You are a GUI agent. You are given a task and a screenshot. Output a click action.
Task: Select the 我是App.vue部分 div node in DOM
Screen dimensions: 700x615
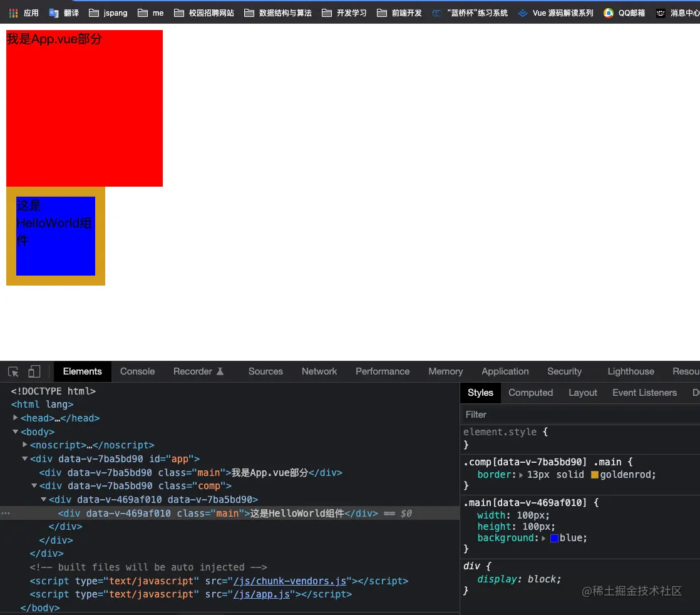pos(190,473)
